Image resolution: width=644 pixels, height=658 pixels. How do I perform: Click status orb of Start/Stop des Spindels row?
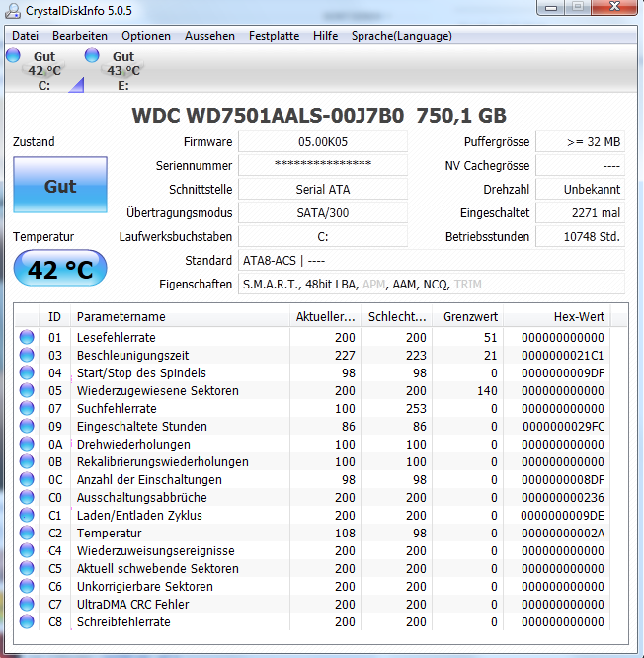pyautogui.click(x=27, y=372)
